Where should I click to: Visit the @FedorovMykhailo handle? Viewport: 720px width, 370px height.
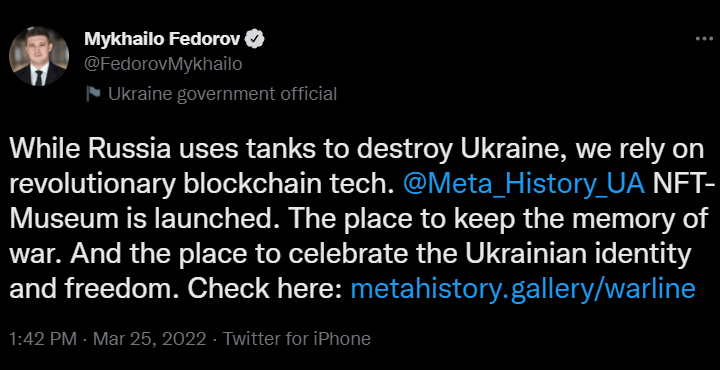(163, 65)
